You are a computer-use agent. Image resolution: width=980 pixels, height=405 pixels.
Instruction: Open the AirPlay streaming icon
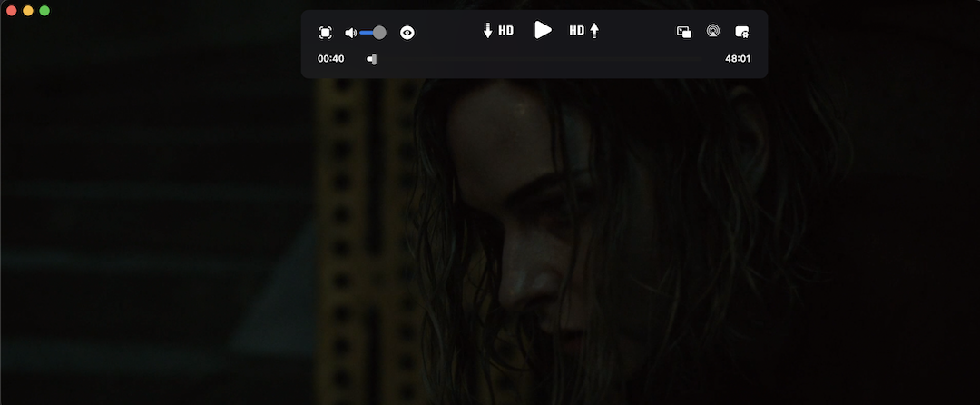712,31
